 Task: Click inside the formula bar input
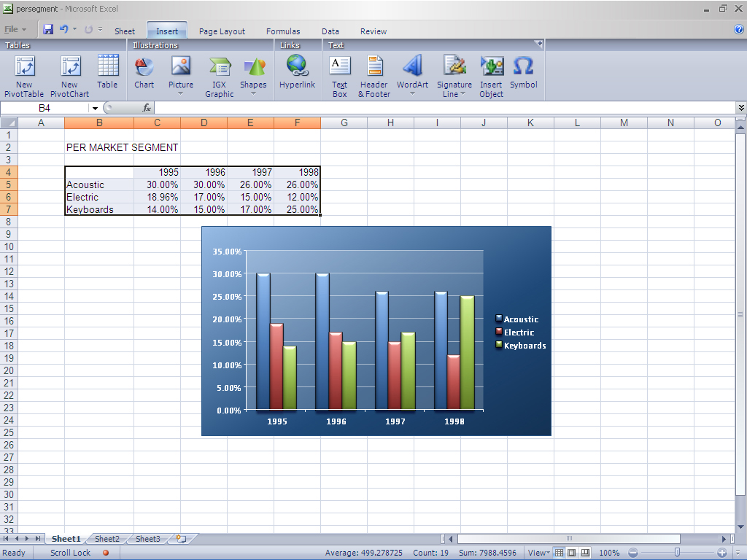(x=438, y=108)
